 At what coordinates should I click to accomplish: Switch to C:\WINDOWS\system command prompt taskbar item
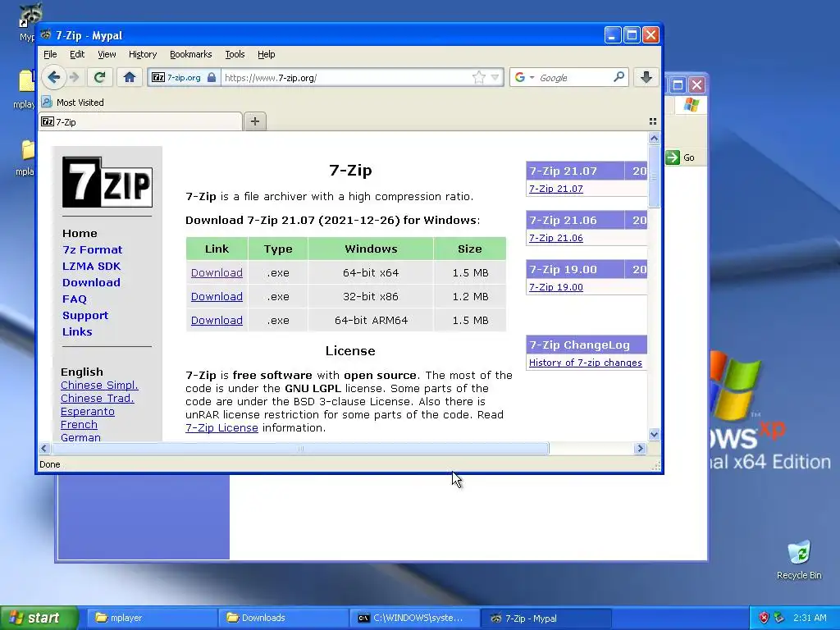(414, 619)
